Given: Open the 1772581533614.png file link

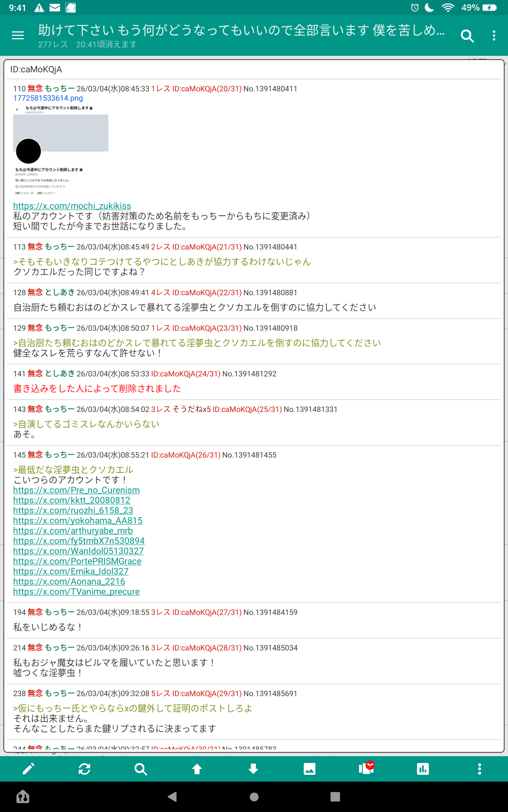Looking at the screenshot, I should 48,98.
